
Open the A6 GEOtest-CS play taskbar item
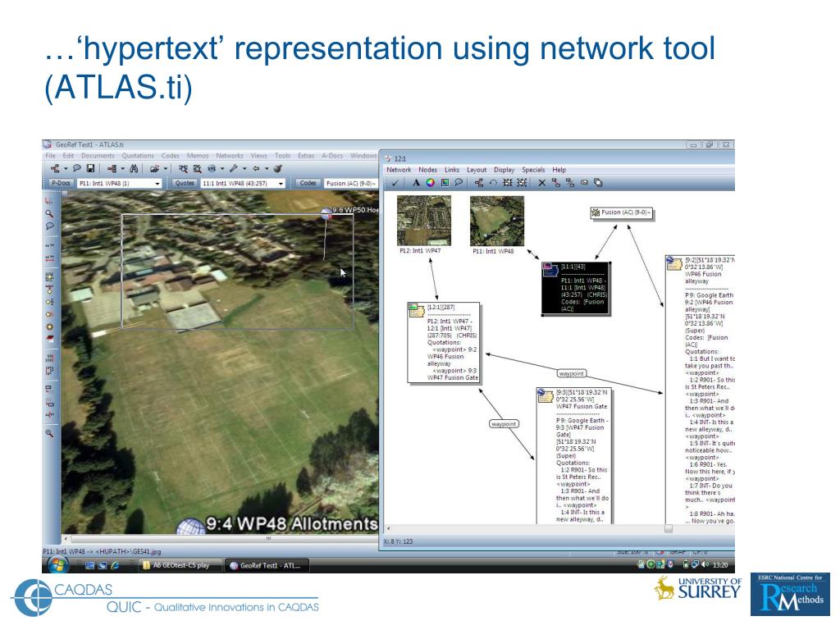click(x=180, y=565)
